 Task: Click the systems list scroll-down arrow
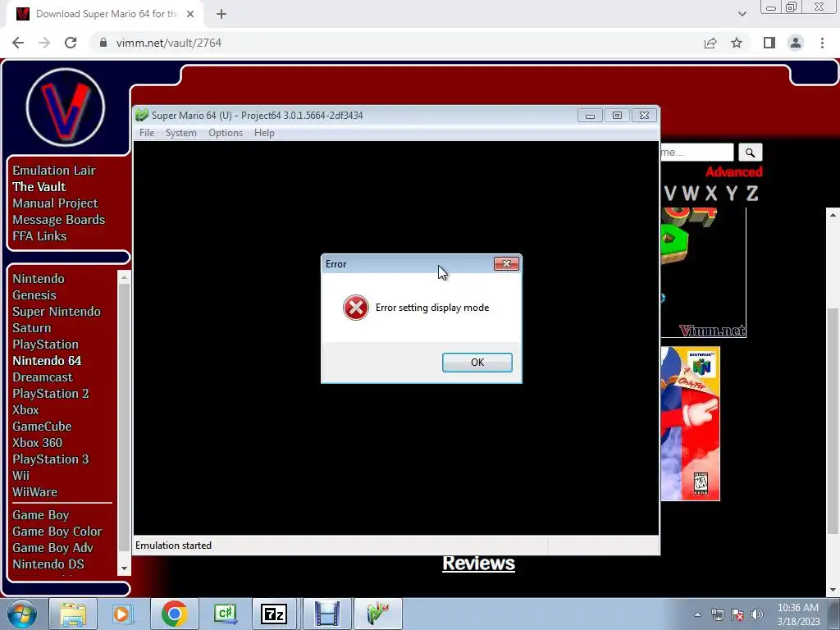tap(125, 568)
